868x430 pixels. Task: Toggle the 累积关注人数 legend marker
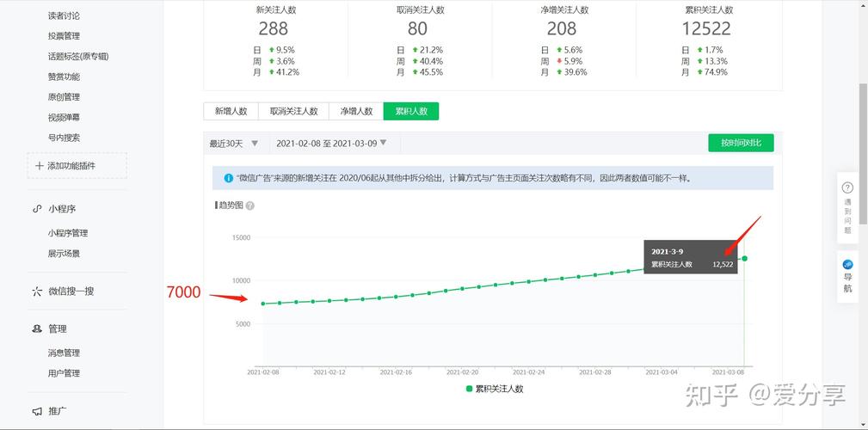(469, 389)
